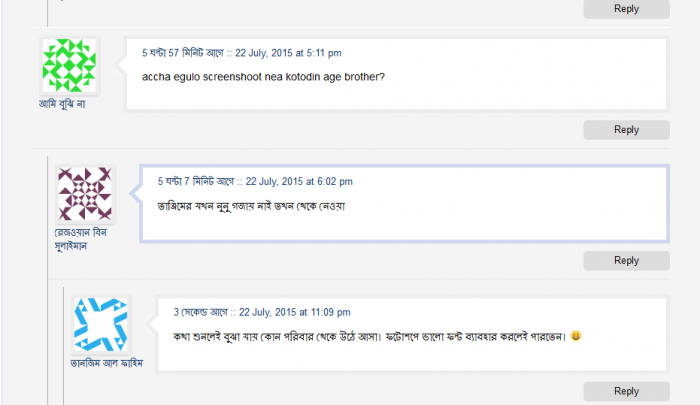The image size is (700, 405).
Task: Click the smiley emoji in the last comment
Action: (x=577, y=336)
